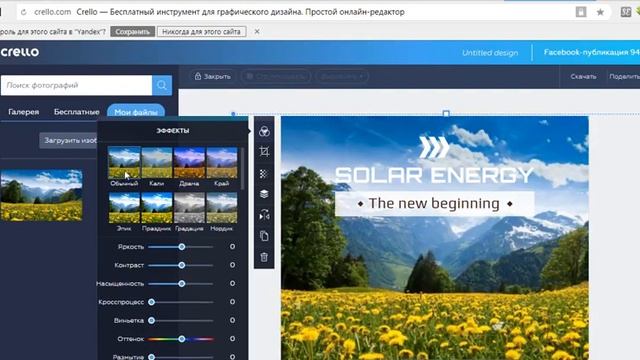Click the Поиск фотографий search field

(76, 85)
